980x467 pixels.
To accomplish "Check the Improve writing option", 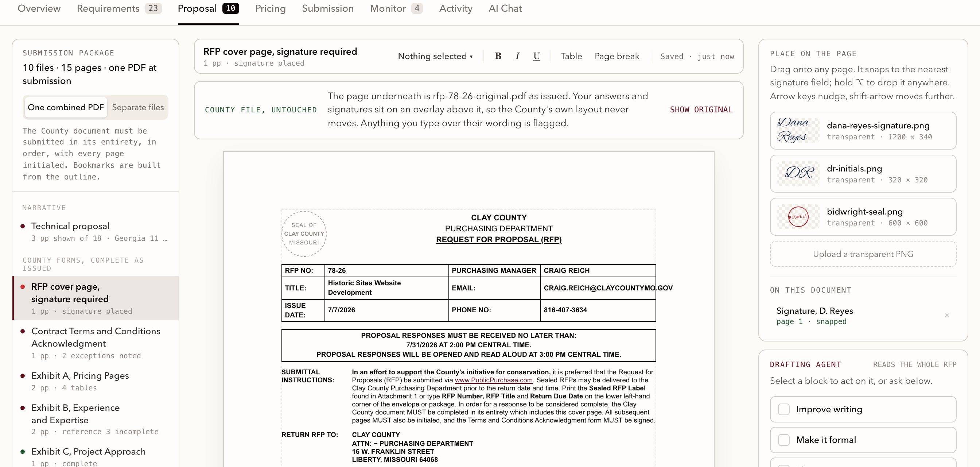I will 783,409.
